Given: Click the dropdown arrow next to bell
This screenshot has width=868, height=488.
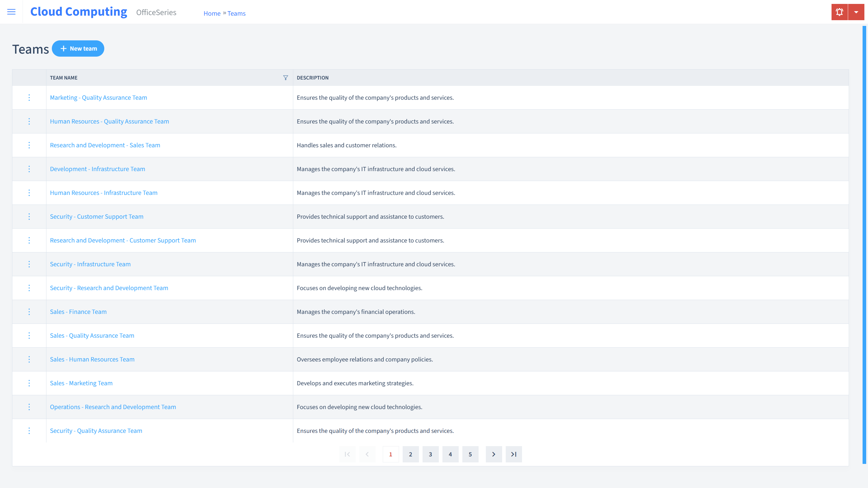Looking at the screenshot, I should 857,12.
